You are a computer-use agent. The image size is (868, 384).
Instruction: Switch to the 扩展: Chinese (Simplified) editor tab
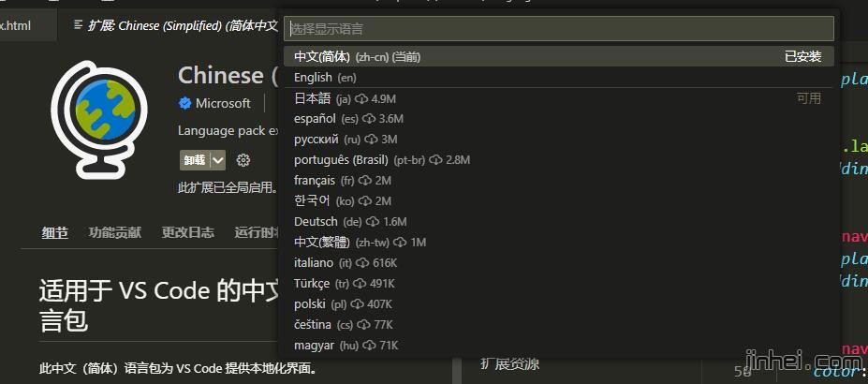175,25
